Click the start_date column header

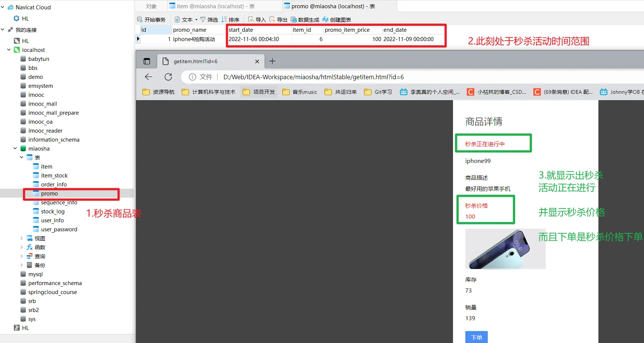coord(259,30)
